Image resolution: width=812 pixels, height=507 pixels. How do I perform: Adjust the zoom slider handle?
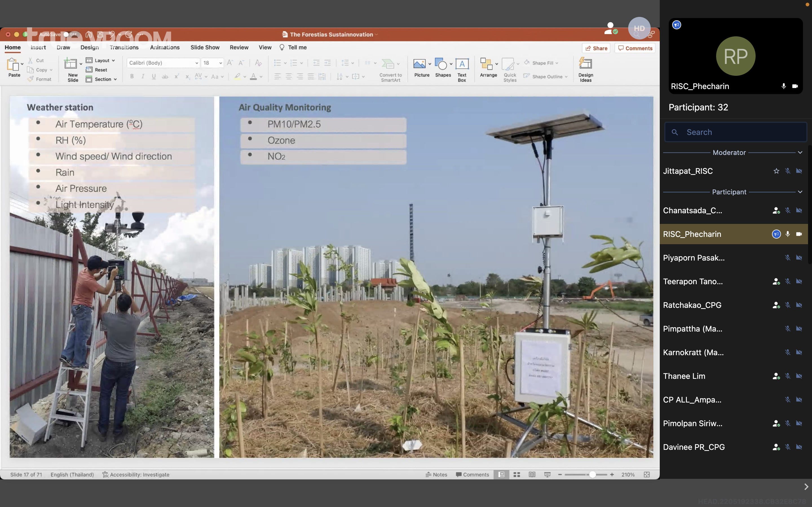(x=593, y=475)
